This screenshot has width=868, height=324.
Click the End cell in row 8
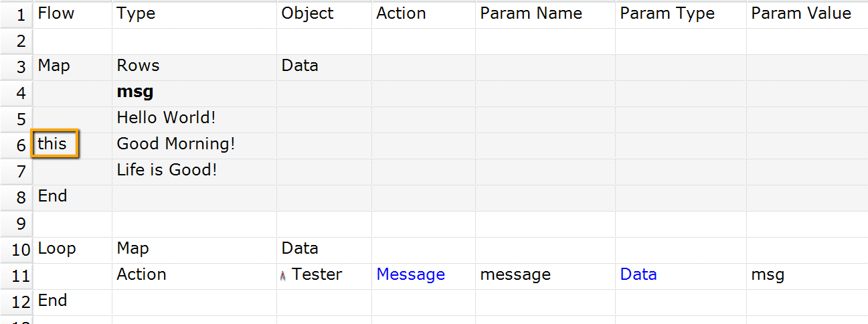pyautogui.click(x=52, y=196)
